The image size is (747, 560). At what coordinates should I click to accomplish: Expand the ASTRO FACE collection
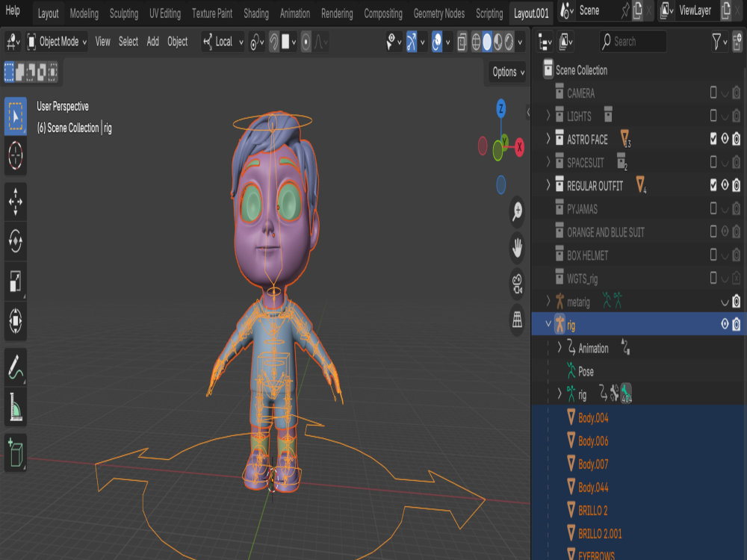tap(548, 139)
